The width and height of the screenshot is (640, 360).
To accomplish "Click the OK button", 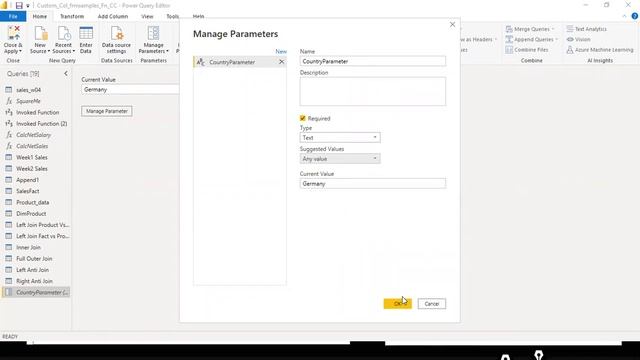I will coord(398,304).
